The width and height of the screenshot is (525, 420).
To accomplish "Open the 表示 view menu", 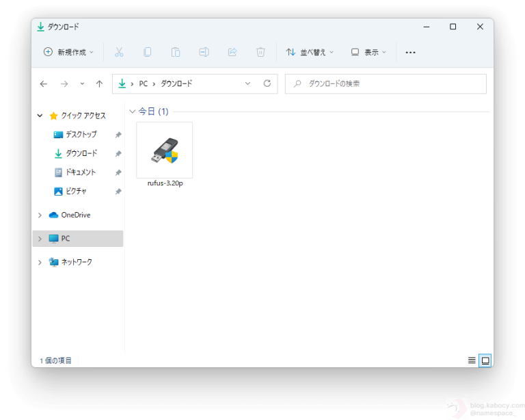I will coord(368,52).
